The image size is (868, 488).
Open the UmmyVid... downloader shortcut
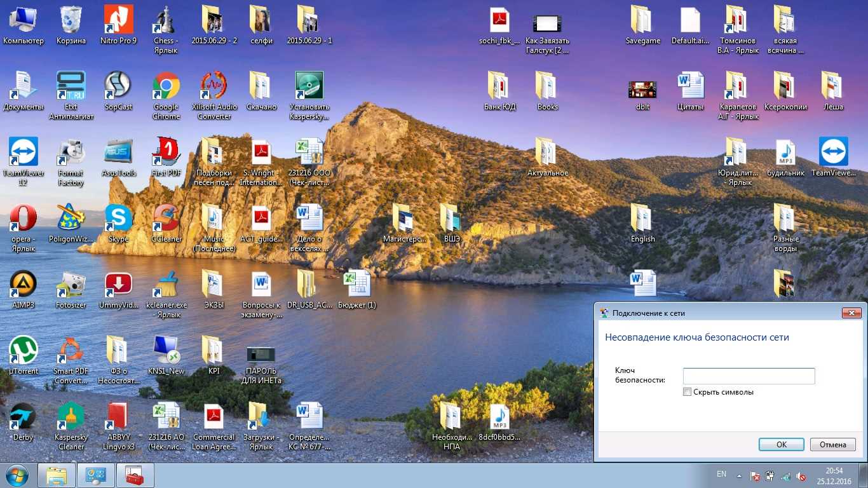118,290
